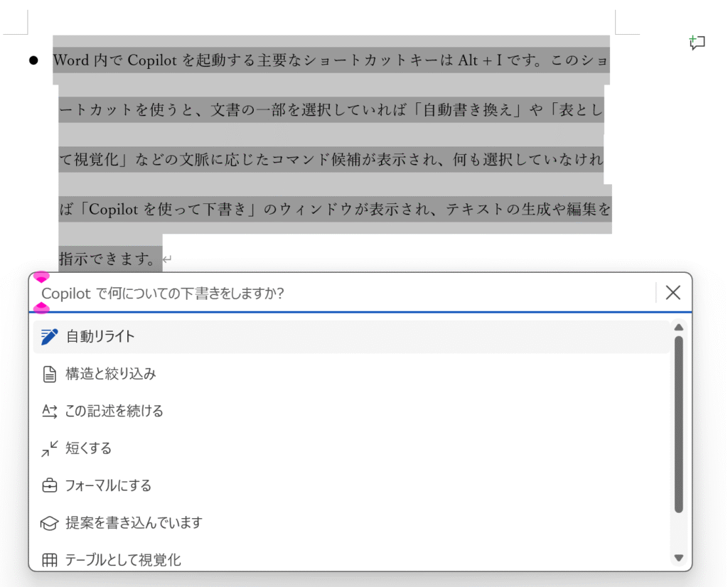Click the lower pink selection handle
728x587 pixels.
click(x=42, y=308)
